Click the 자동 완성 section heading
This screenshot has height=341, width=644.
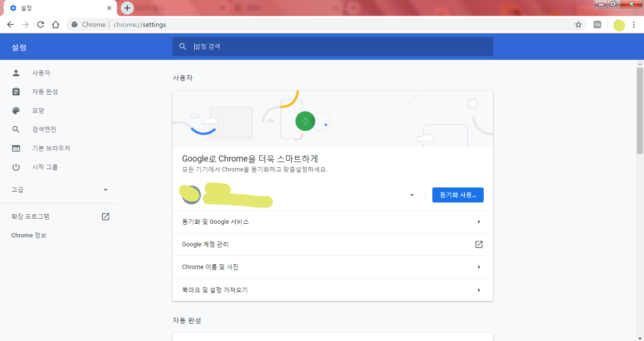click(187, 320)
